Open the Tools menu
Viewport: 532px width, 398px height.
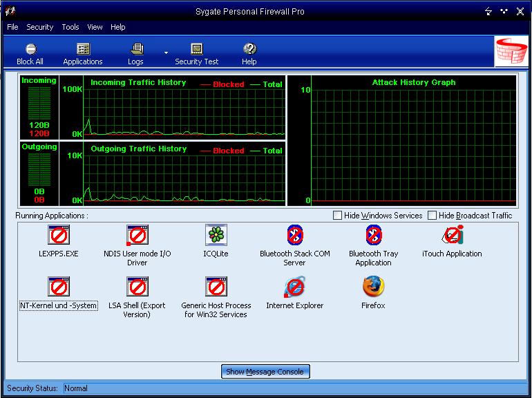coord(70,27)
